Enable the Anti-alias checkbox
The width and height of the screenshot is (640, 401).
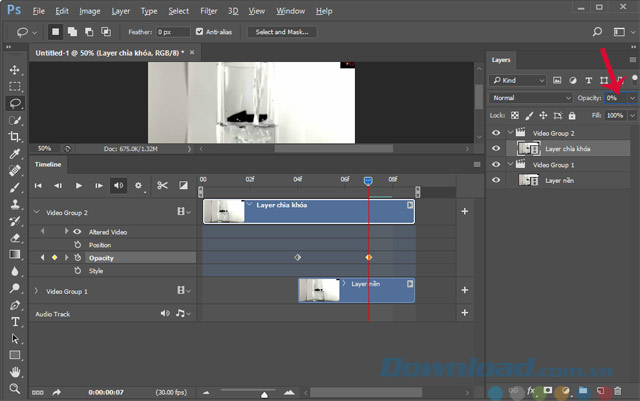click(198, 32)
